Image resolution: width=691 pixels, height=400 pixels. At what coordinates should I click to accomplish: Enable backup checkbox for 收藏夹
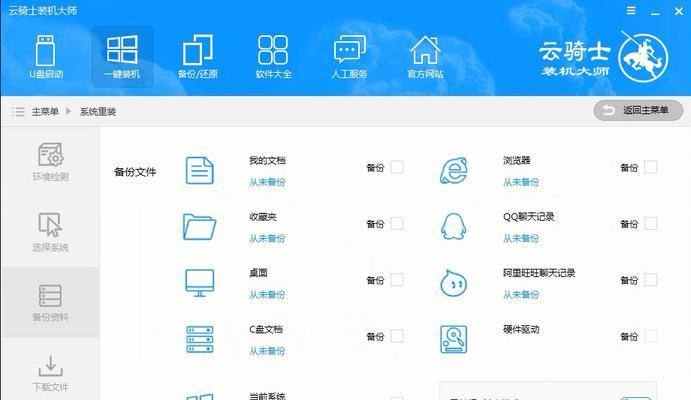[x=397, y=223]
